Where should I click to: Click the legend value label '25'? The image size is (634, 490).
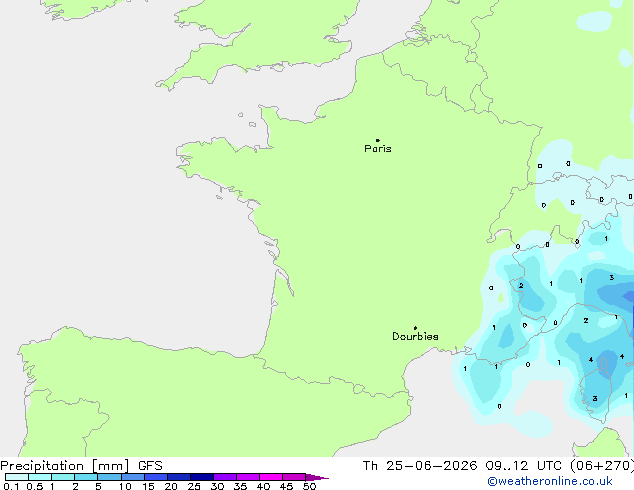[x=194, y=486]
